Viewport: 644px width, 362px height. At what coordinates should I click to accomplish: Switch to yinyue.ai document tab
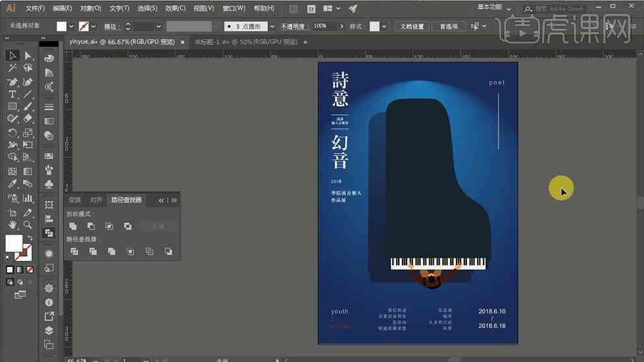[122, 42]
